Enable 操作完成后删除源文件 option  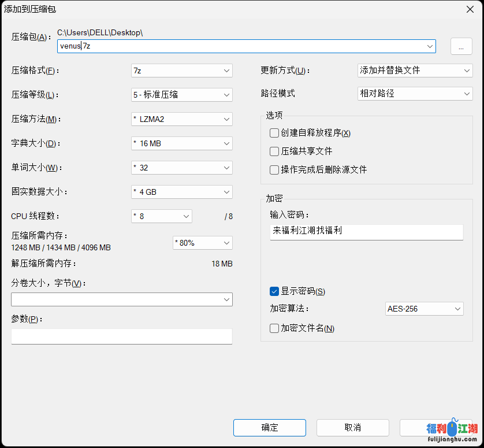click(x=274, y=169)
